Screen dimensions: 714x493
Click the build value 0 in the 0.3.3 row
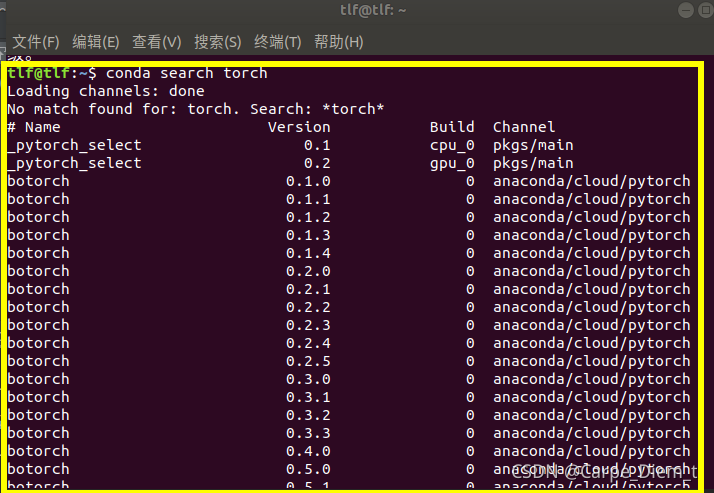click(x=470, y=433)
